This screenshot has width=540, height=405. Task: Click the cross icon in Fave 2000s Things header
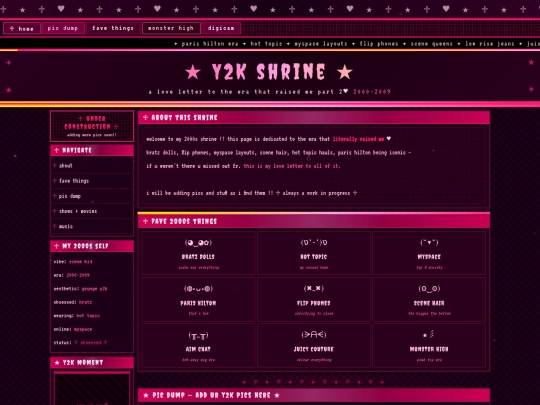point(145,221)
